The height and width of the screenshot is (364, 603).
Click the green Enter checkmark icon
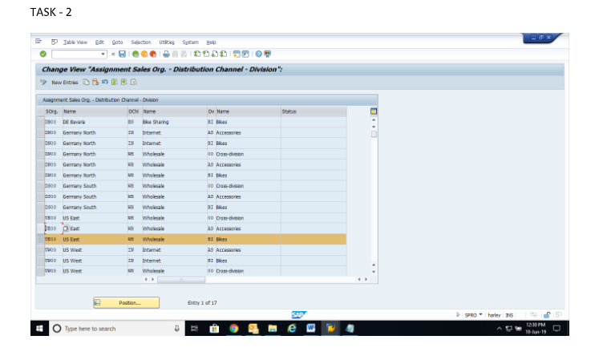[43, 55]
